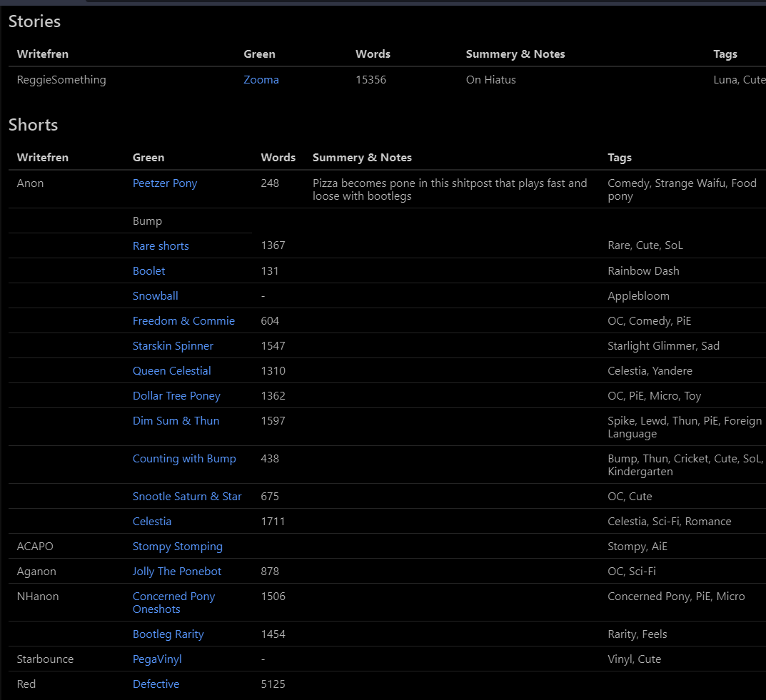Open the Dim Sum & Thun link
Viewport: 766px width, 700px height.
click(x=176, y=420)
